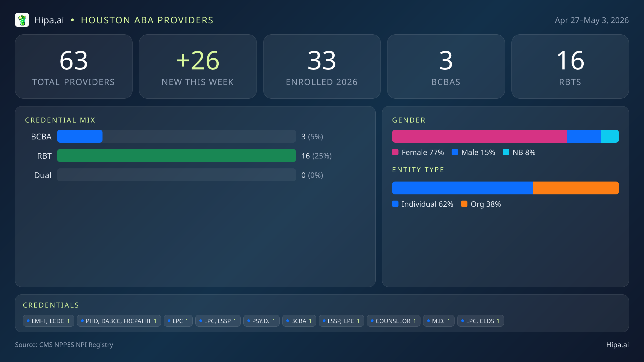Screen dimensions: 644x362
Task: Click the NB 8% legend label
Action: click(x=524, y=153)
